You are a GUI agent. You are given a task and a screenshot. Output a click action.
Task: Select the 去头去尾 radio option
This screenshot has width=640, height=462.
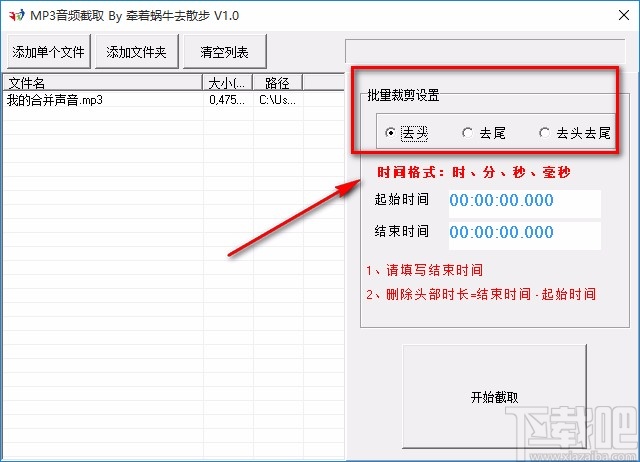575,133
